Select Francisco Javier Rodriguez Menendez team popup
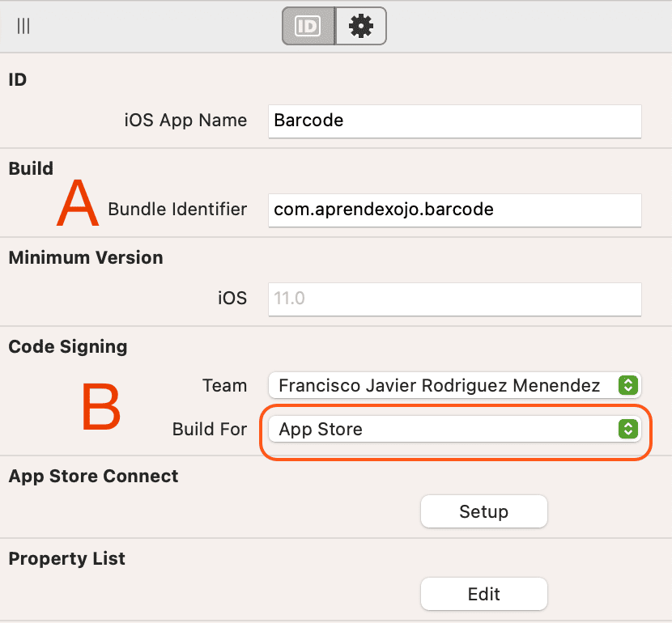Image resolution: width=672 pixels, height=623 pixels. [x=454, y=385]
